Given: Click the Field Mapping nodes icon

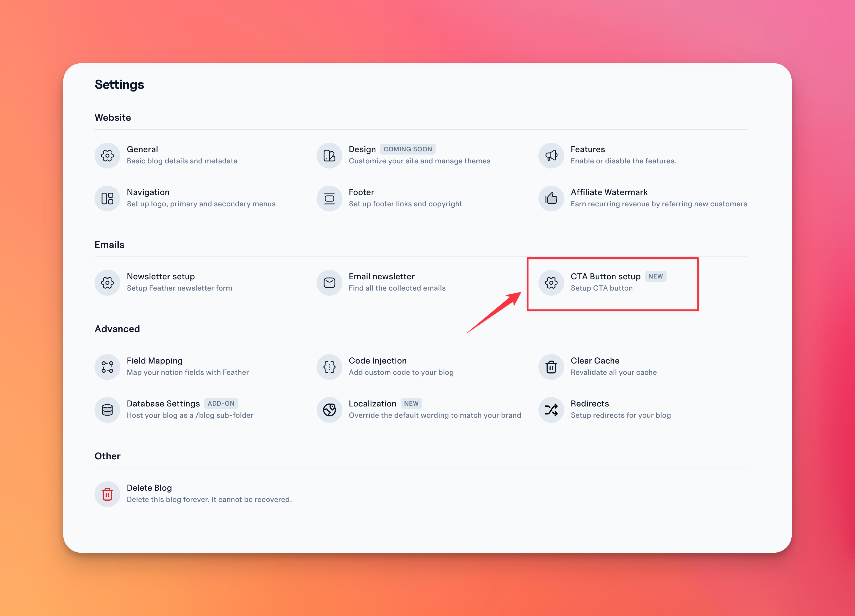Looking at the screenshot, I should (107, 366).
